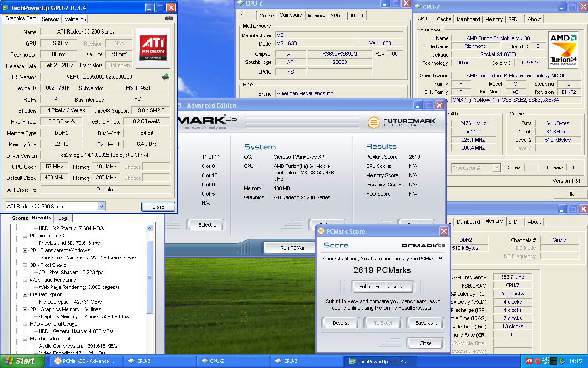This screenshot has width=588, height=368.
Task: Open About tab in middle CPU-Z window
Action: point(357,16)
